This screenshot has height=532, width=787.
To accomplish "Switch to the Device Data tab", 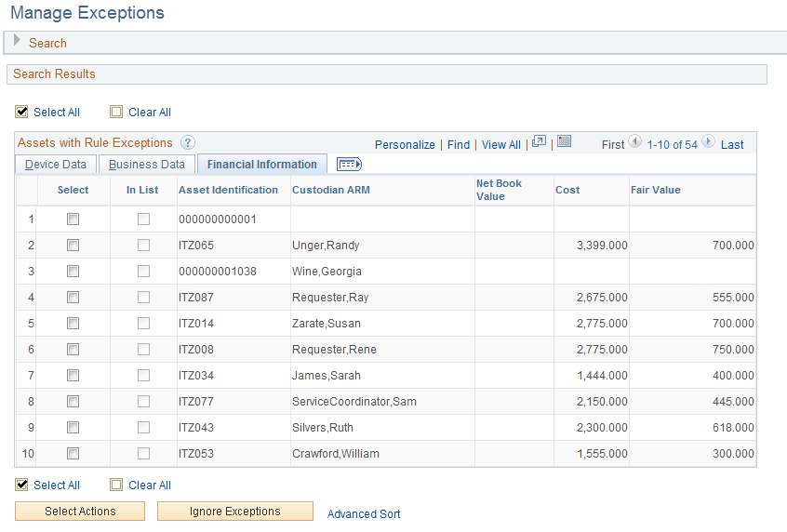I will click(x=56, y=165).
